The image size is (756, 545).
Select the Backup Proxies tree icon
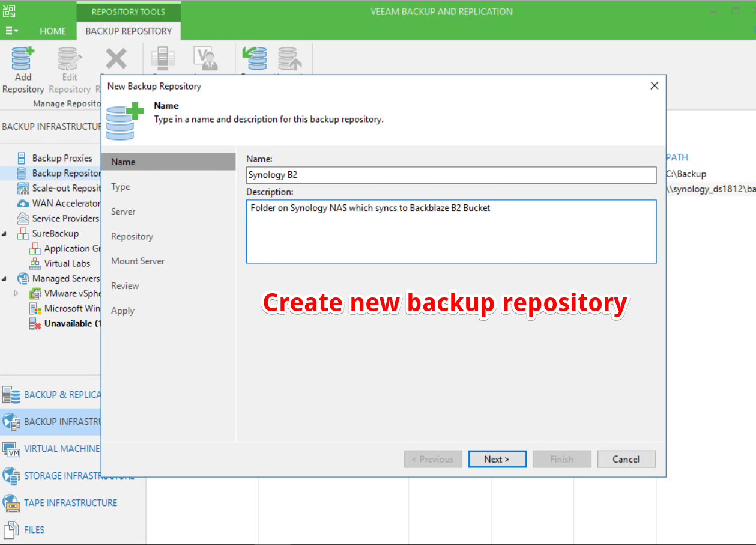click(x=22, y=158)
